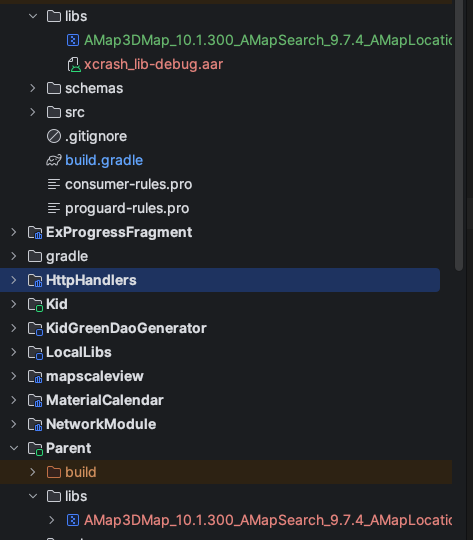Expand the src folder chevron
The height and width of the screenshot is (540, 473).
[33, 112]
